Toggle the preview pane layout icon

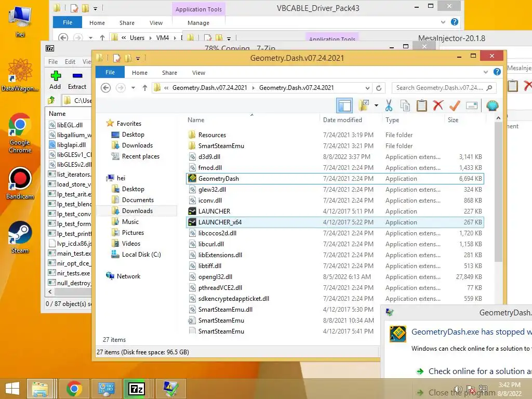344,105
